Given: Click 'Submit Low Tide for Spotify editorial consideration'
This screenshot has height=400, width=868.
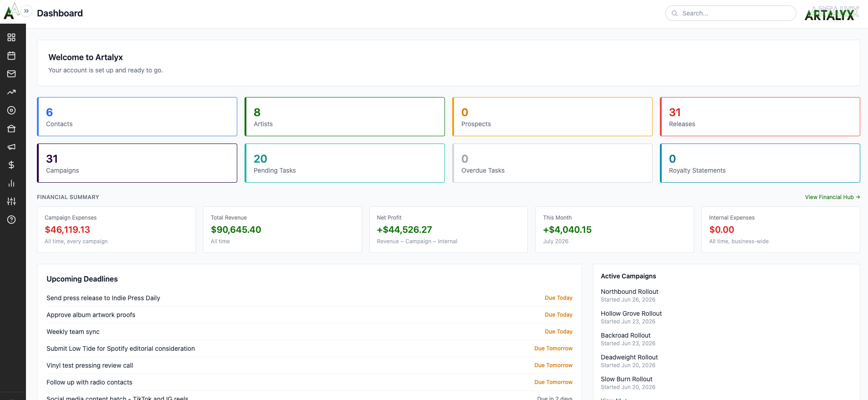Looking at the screenshot, I should click(x=121, y=349).
